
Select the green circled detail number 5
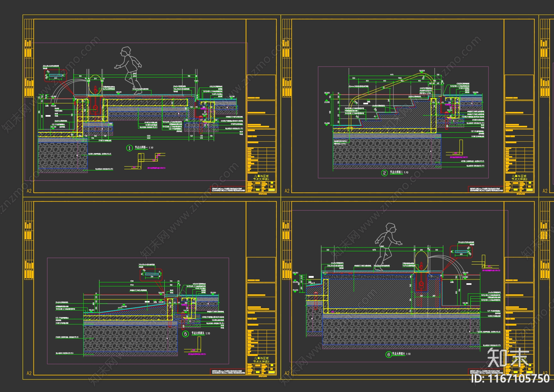point(186,334)
